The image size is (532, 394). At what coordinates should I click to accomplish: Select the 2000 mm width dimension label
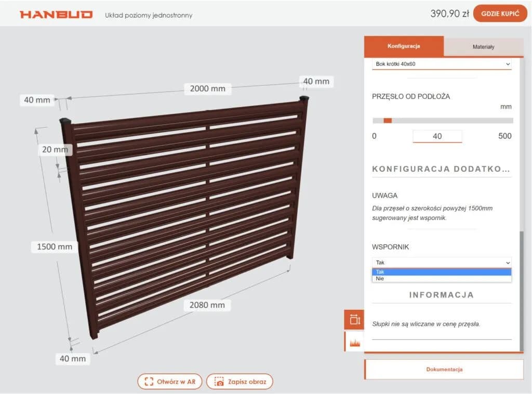207,88
